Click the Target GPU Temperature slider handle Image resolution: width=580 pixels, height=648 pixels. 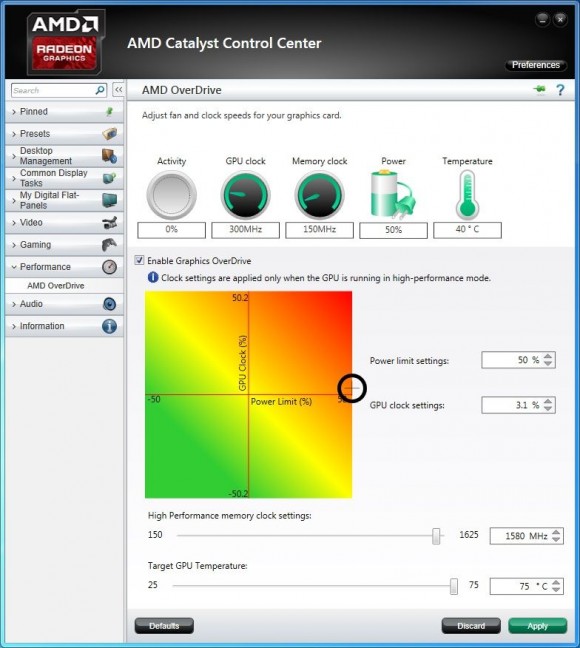(x=453, y=586)
